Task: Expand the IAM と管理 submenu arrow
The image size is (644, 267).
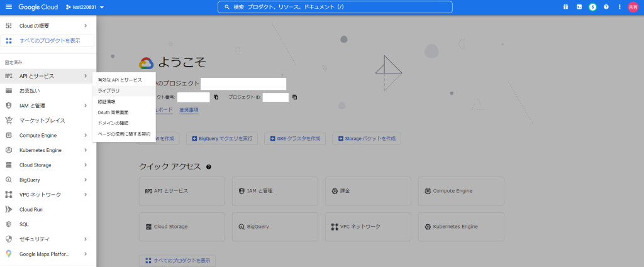Action: tap(86, 106)
